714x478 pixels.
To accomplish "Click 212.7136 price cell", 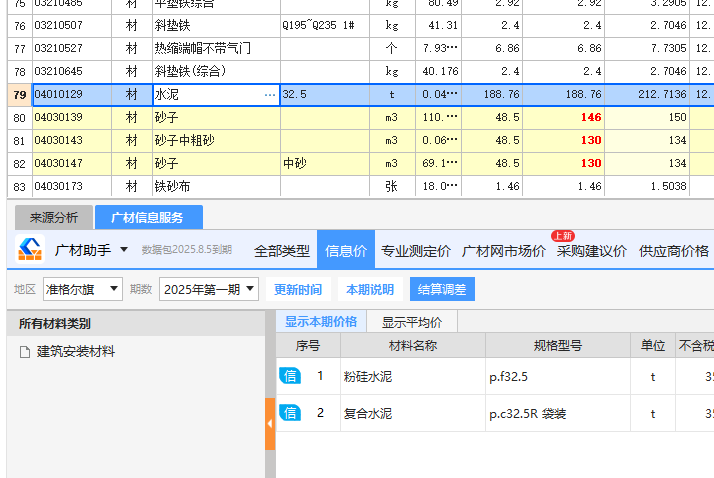I will 647,95.
